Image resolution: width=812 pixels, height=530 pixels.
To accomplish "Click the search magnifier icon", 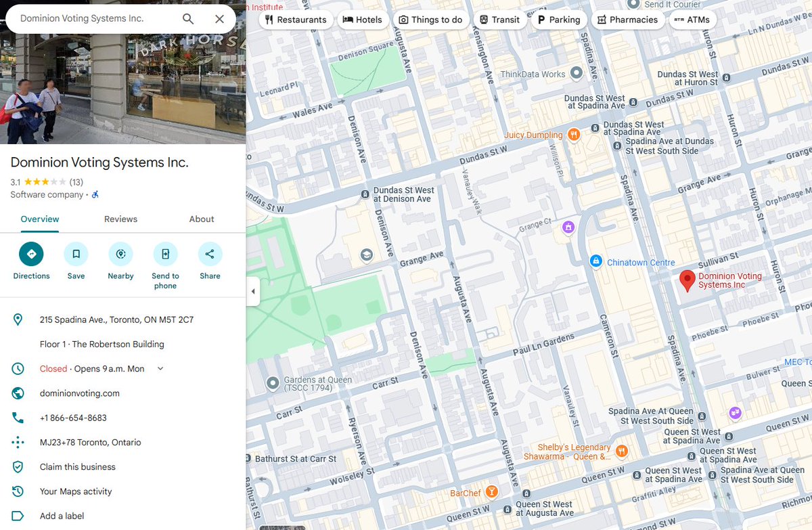I will tap(188, 19).
